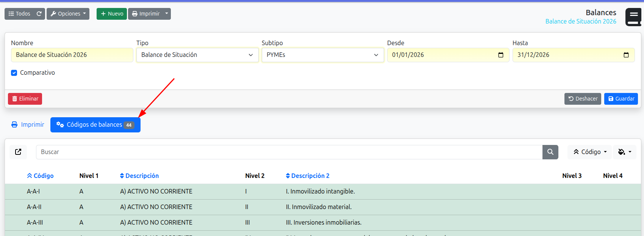Uncheck the Comparativo checkbox

14,73
